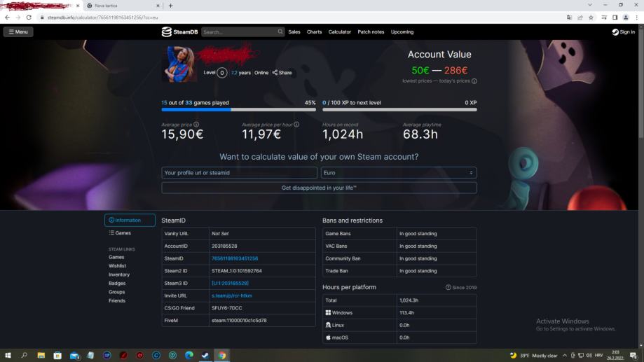Click the Average price info icon
Viewport: 644px width, 362px height.
196,125
